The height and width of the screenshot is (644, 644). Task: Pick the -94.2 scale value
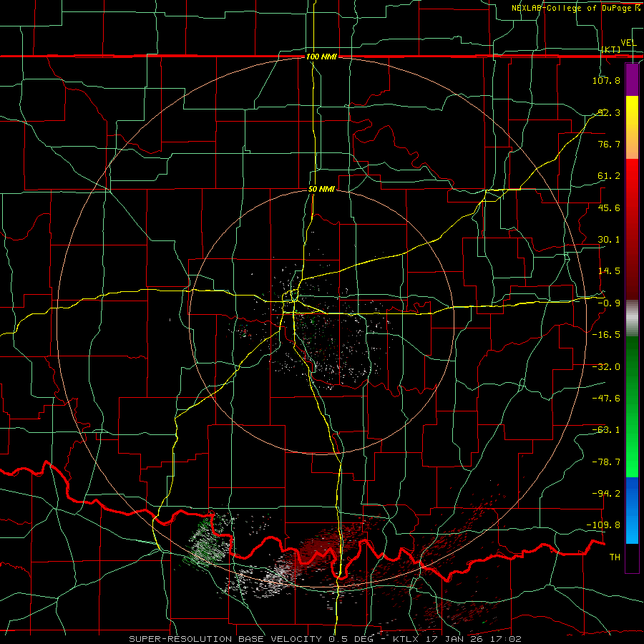tap(606, 493)
